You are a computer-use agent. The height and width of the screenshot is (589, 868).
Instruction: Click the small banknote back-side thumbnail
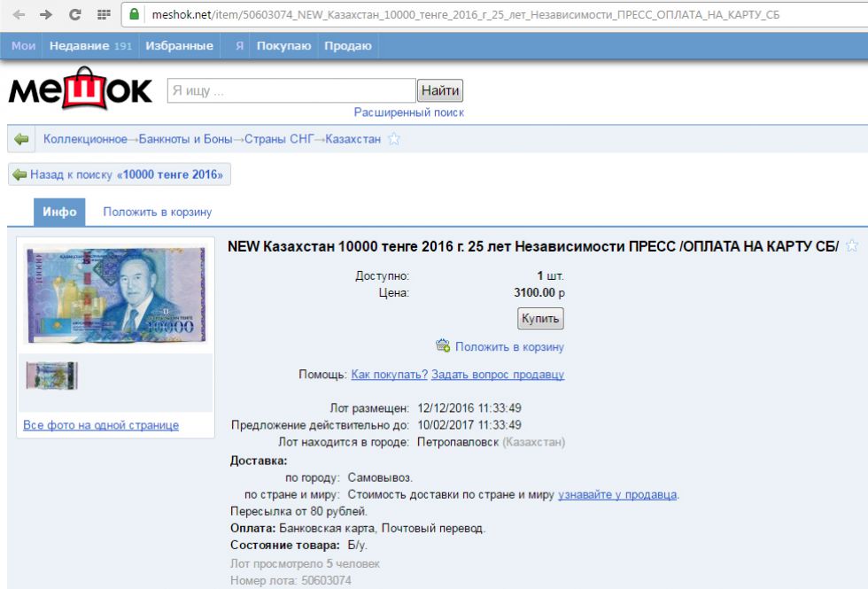tap(51, 375)
